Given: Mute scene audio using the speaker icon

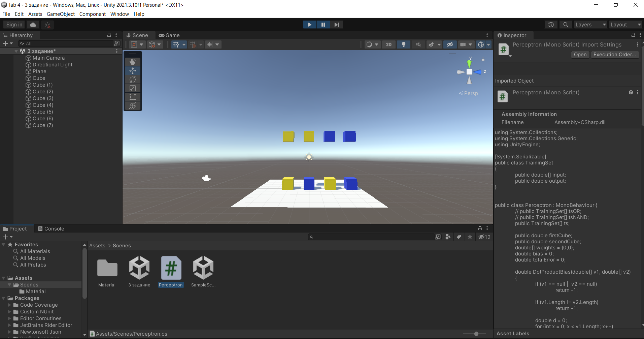Looking at the screenshot, I should click(418, 44).
